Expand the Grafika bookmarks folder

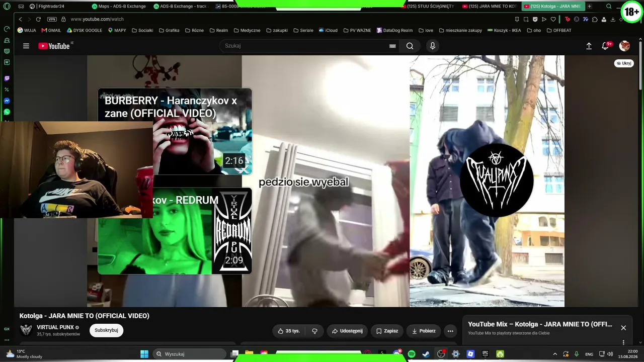[x=169, y=30]
